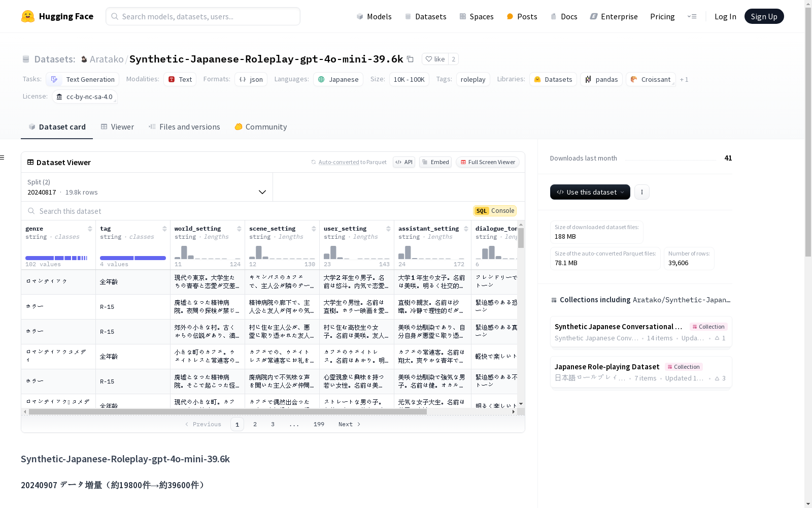The height and width of the screenshot is (508, 812).
Task: Click the scroll-down arrow of the table
Action: click(521, 404)
